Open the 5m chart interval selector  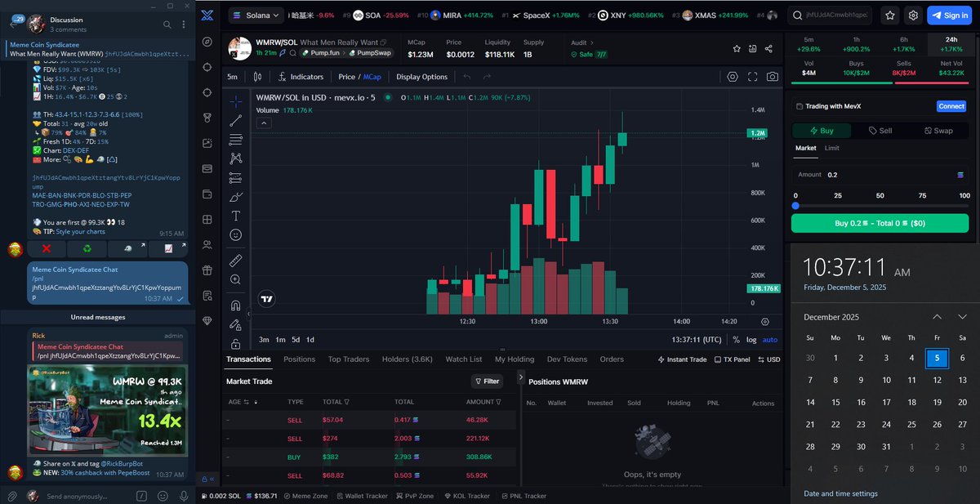pos(233,77)
